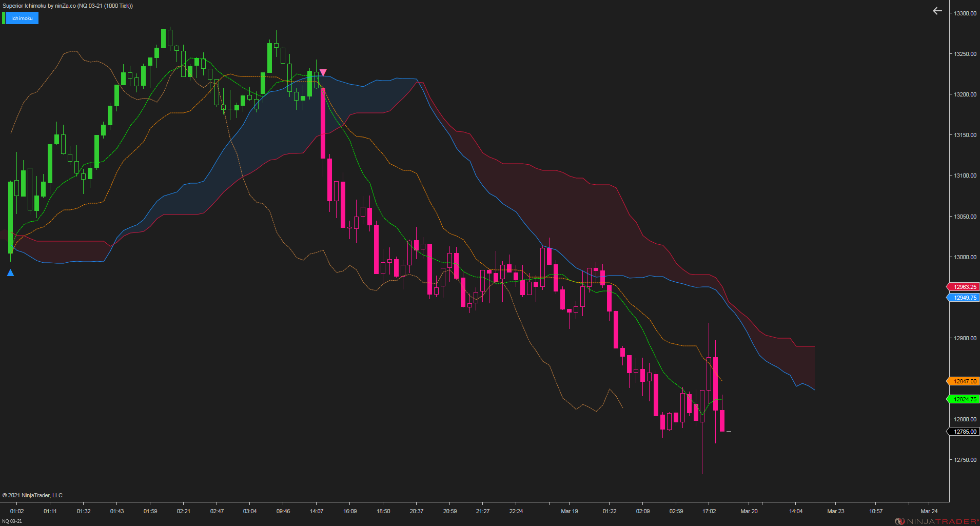The height and width of the screenshot is (526, 980).
Task: Select the blue up-triangle buy marker
Action: pos(10,272)
